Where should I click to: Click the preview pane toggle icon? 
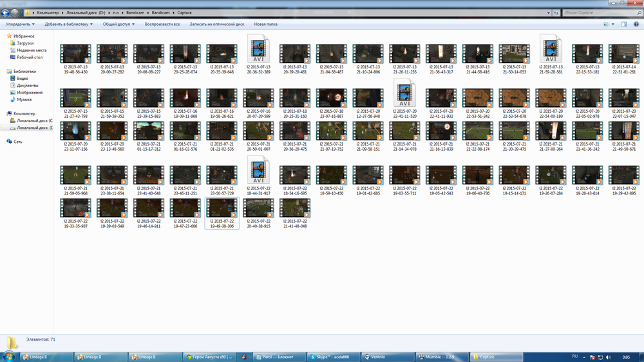click(624, 24)
